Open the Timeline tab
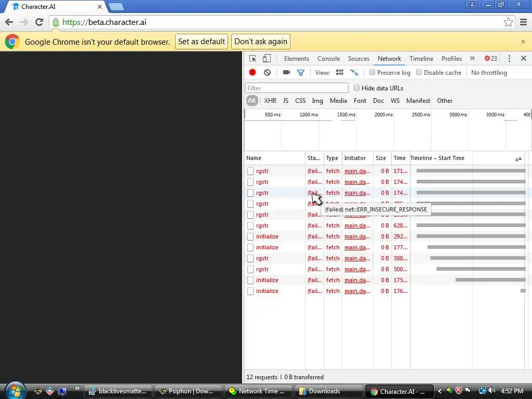Screen dimensions: 532x399 coord(421,59)
